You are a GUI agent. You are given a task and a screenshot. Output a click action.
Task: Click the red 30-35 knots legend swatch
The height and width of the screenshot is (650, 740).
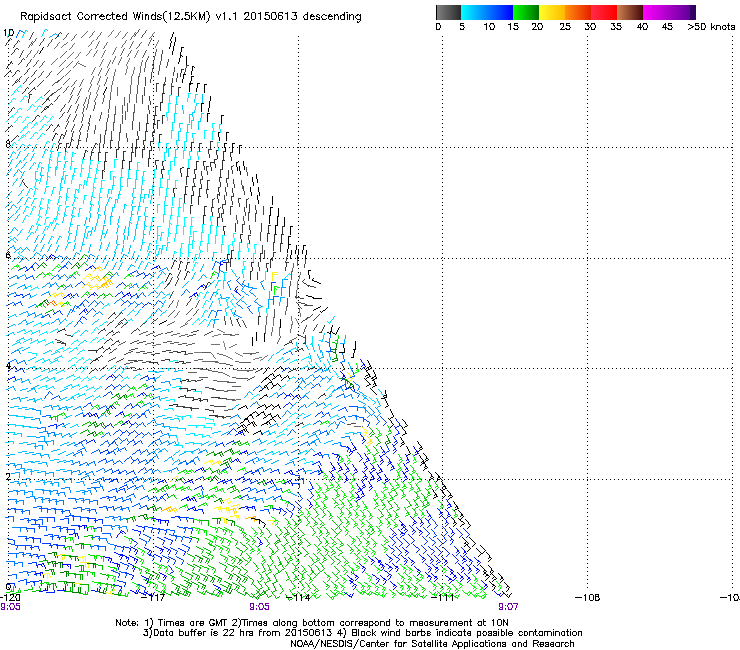[x=604, y=12]
